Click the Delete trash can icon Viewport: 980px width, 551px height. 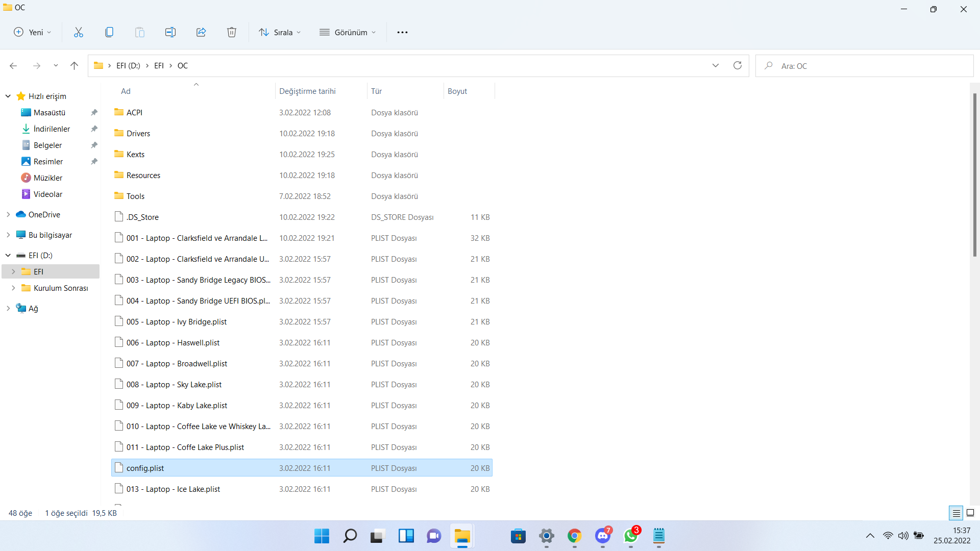point(231,32)
